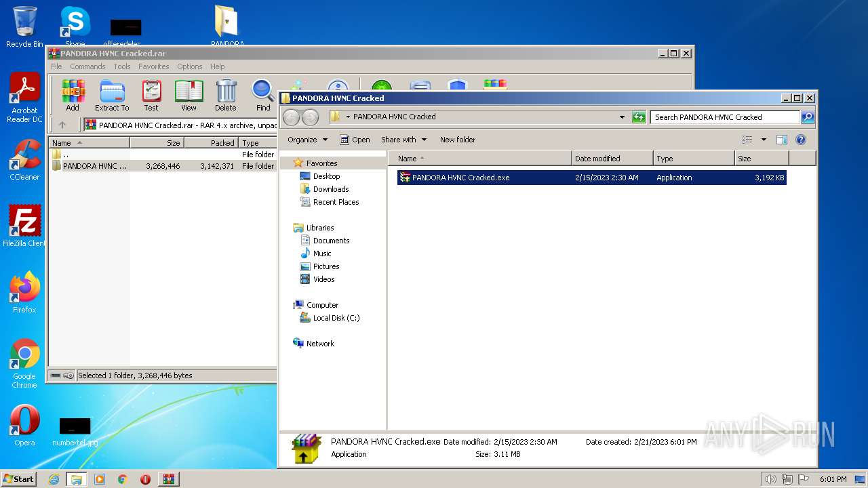868x488 pixels.
Task: Select FileZilla Client desktop shortcut
Action: [24, 226]
